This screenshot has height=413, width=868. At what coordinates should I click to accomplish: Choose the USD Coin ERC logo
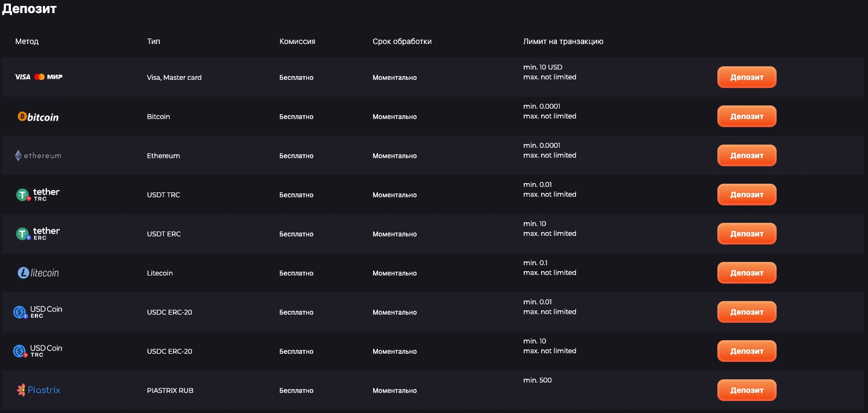pyautogui.click(x=38, y=312)
